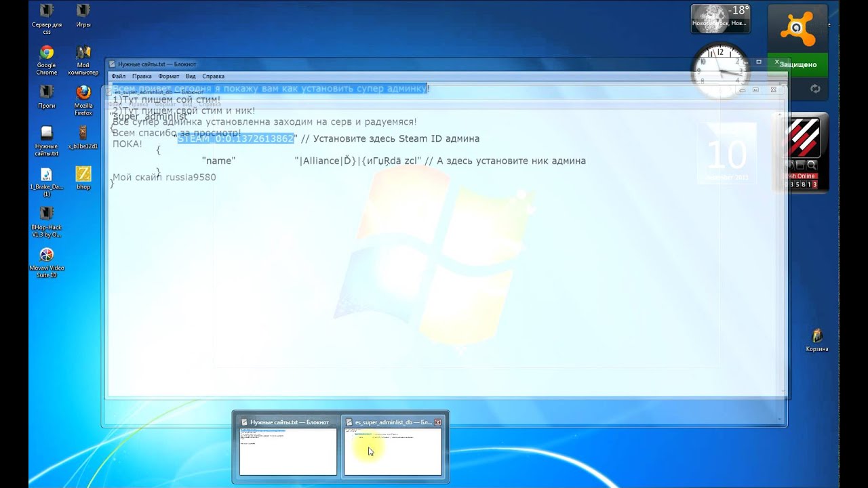Click the analog clock gadget
Image resolution: width=868 pixels, height=488 pixels.
pyautogui.click(x=720, y=70)
